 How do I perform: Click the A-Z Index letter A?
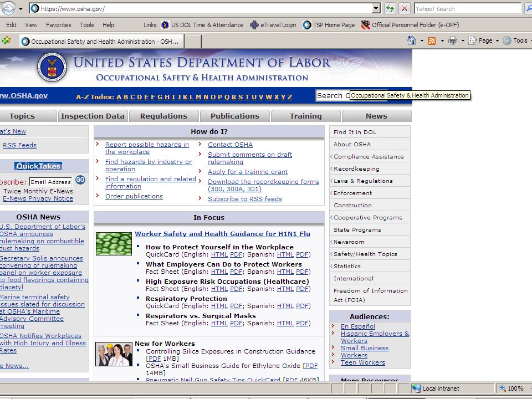(119, 97)
